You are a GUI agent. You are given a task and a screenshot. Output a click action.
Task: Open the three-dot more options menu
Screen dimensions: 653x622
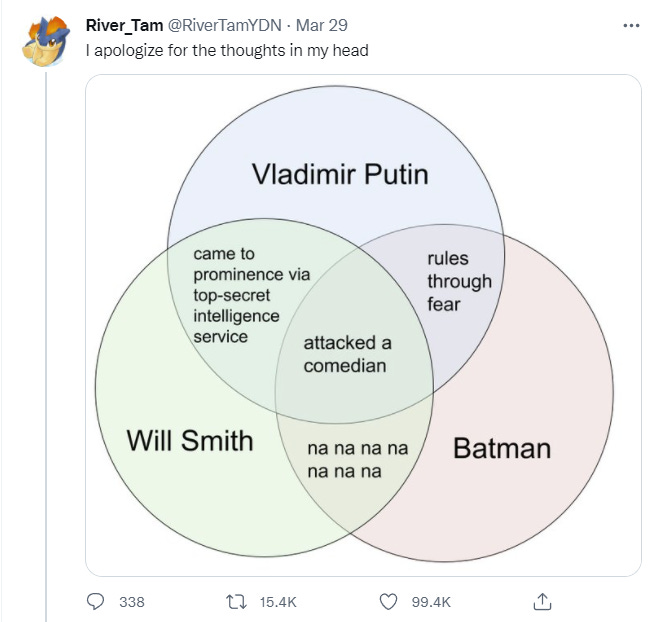pyautogui.click(x=630, y=25)
